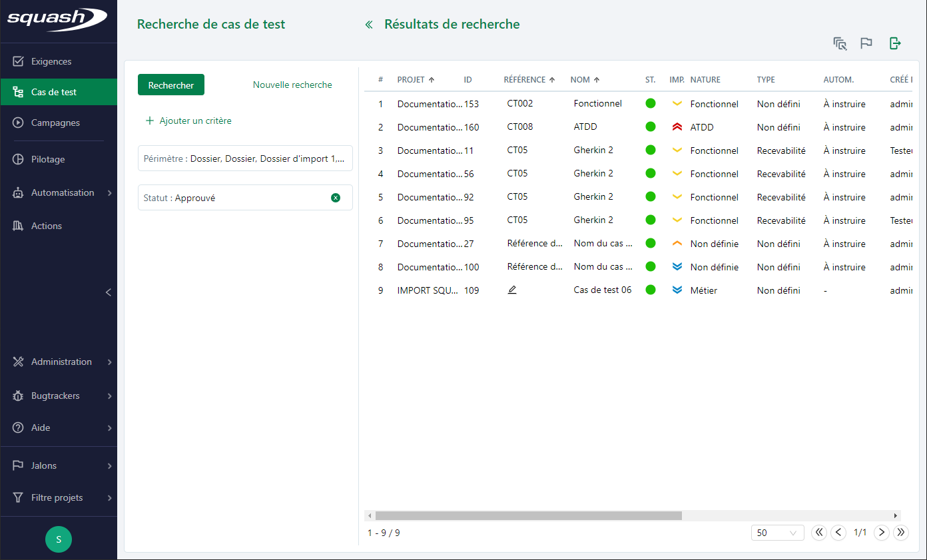Open the Campagnes section icon
927x560 pixels.
click(x=17, y=123)
